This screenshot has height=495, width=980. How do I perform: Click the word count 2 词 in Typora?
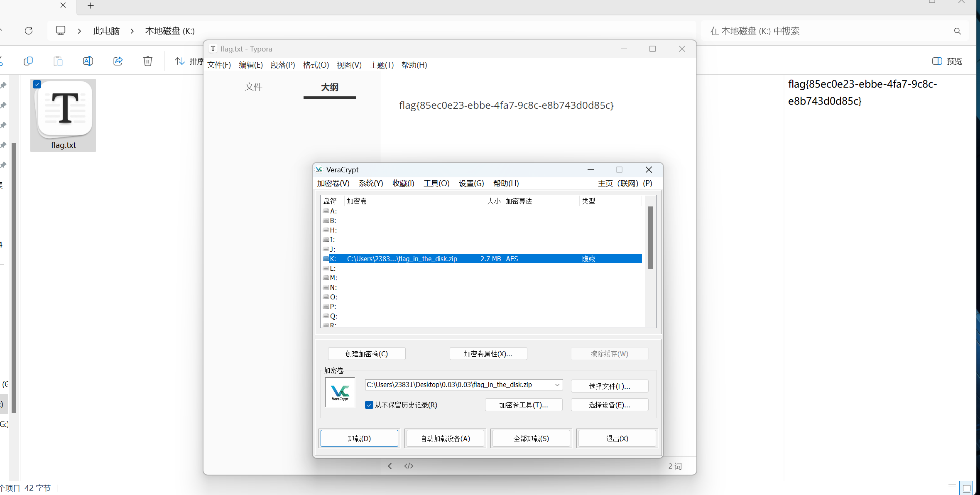pyautogui.click(x=675, y=466)
